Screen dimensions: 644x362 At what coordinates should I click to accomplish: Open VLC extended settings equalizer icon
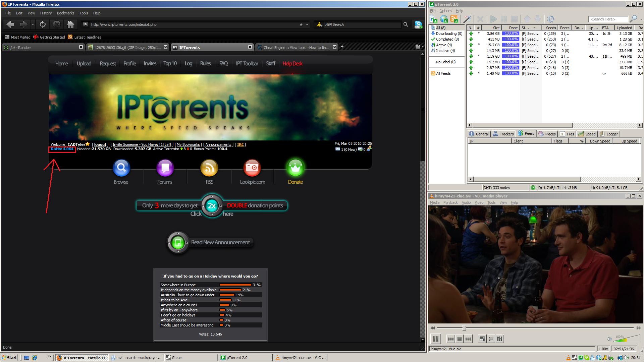coord(500,339)
